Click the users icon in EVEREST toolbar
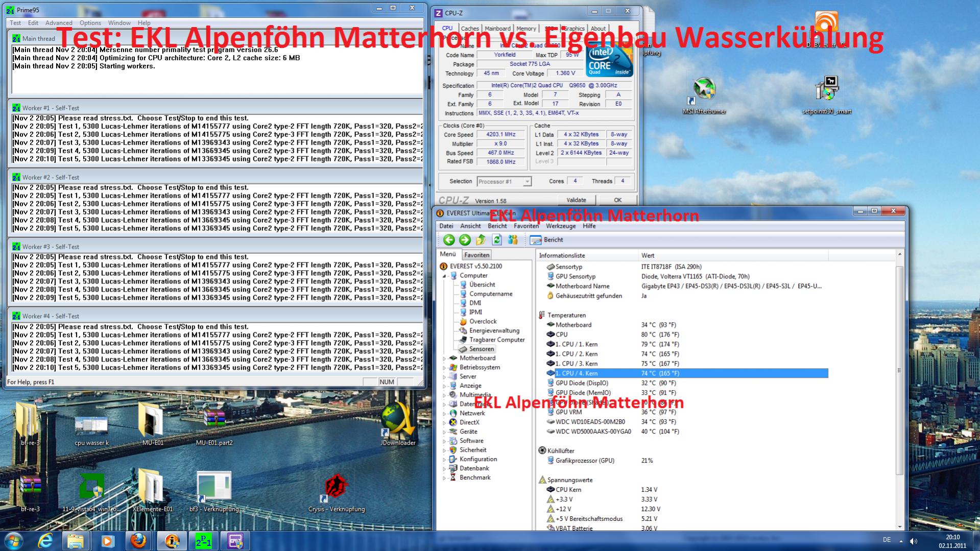980x551 pixels. [x=513, y=239]
